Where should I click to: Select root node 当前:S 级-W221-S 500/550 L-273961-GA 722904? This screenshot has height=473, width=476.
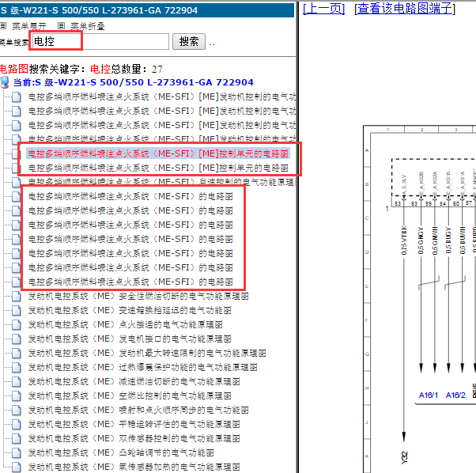(134, 82)
